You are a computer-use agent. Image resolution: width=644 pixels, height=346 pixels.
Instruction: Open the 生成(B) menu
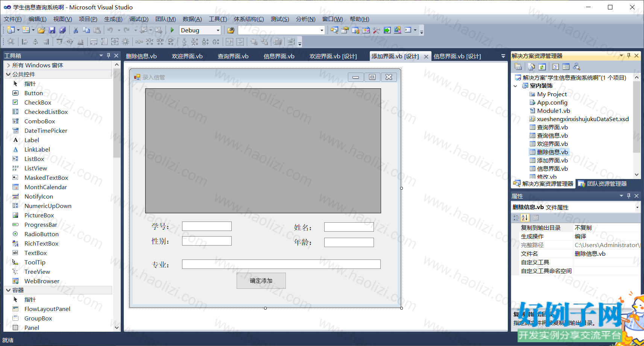[113, 19]
